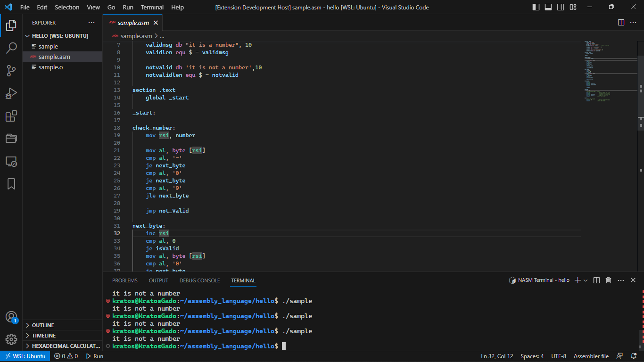Open the View menu

pyautogui.click(x=93, y=7)
